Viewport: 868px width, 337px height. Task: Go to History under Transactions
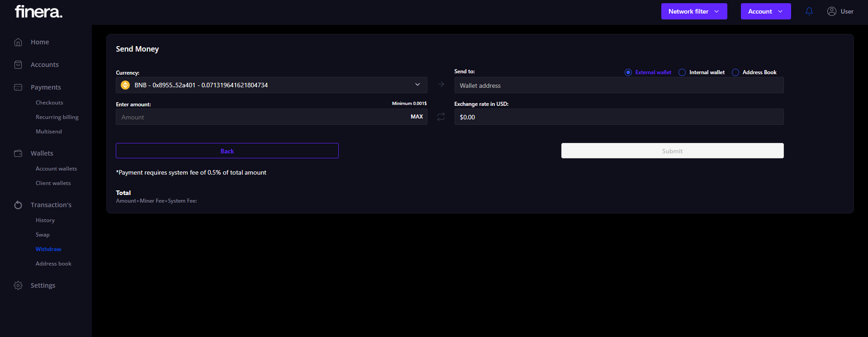click(x=45, y=220)
